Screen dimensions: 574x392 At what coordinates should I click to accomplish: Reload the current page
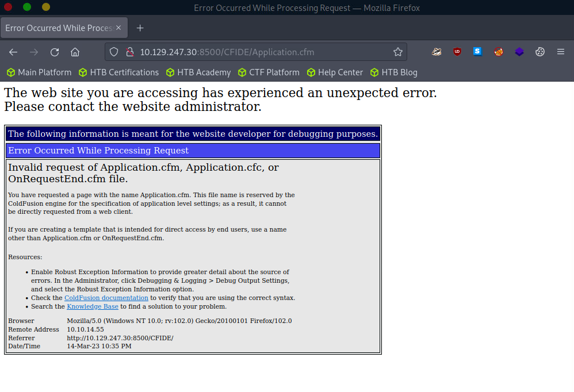tap(55, 52)
